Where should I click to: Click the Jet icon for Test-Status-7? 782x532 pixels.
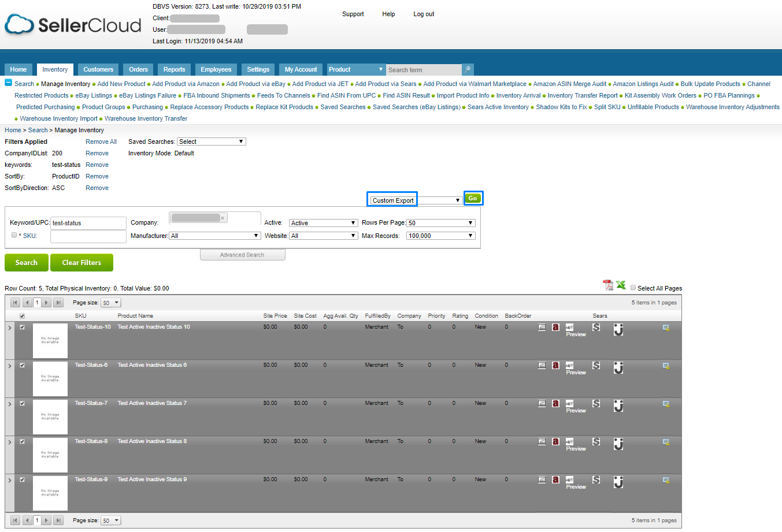point(618,405)
